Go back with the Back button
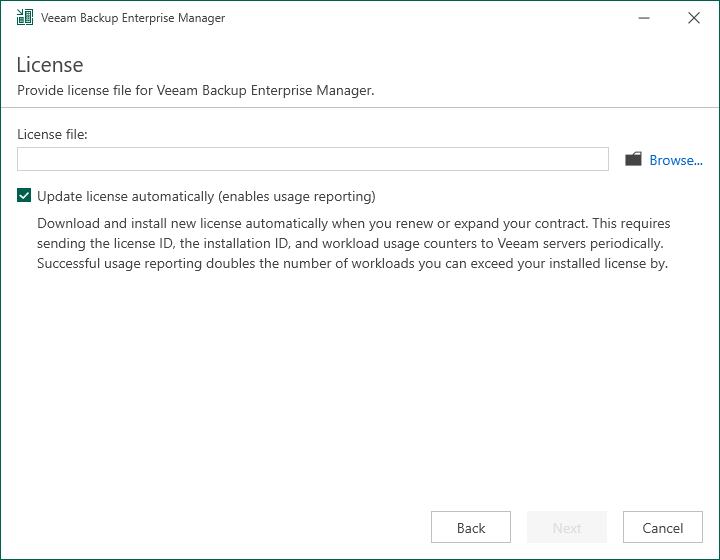 tap(471, 527)
